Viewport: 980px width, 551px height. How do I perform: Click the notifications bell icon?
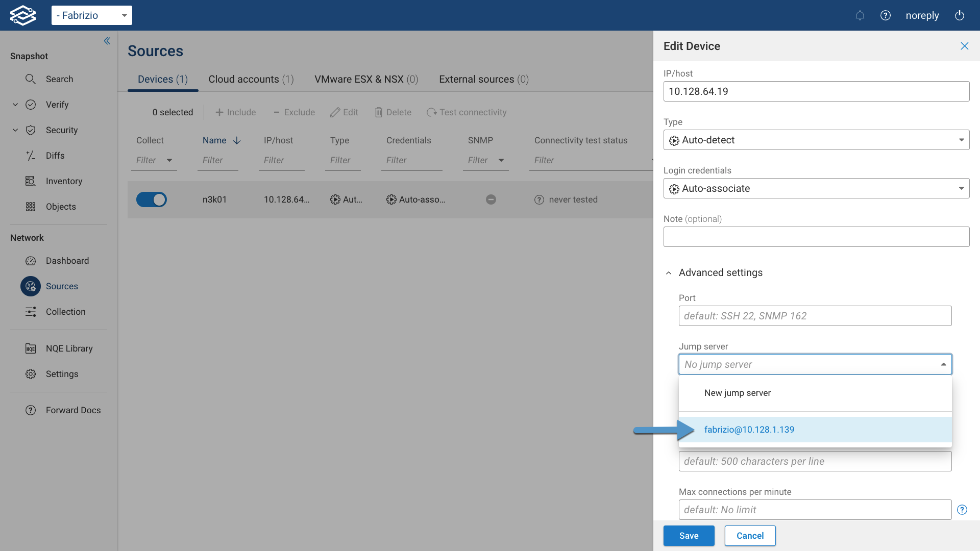pos(860,15)
